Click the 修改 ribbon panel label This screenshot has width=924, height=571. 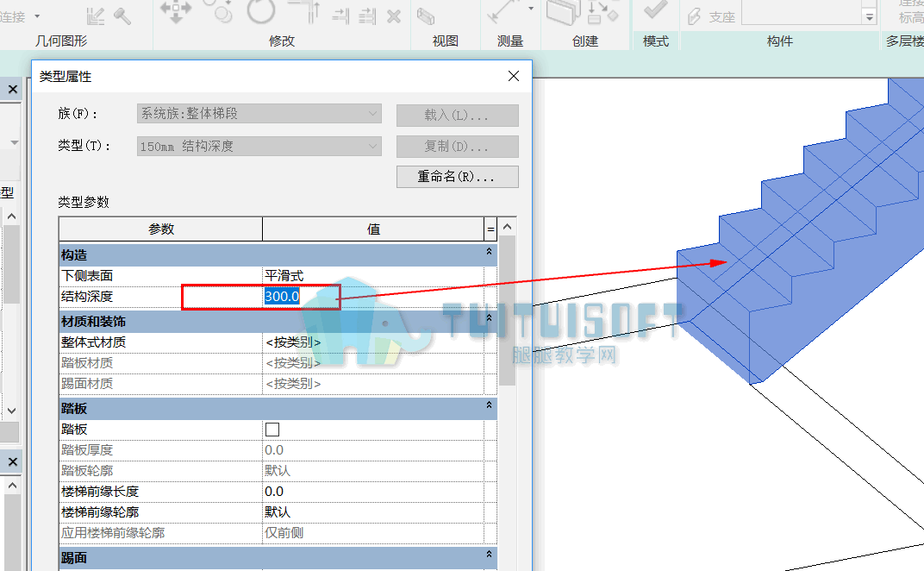[x=282, y=41]
